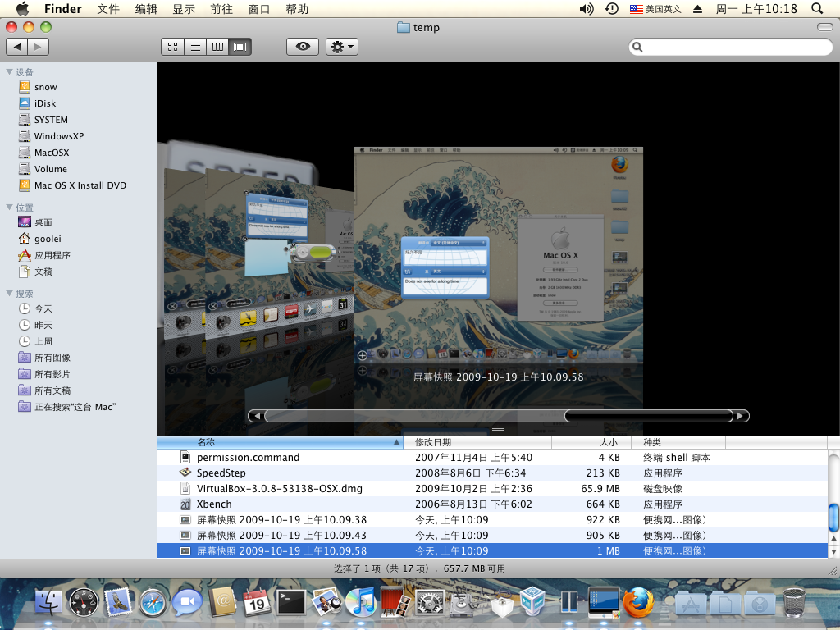Open the 窗口 menu
The height and width of the screenshot is (630, 840).
click(258, 8)
